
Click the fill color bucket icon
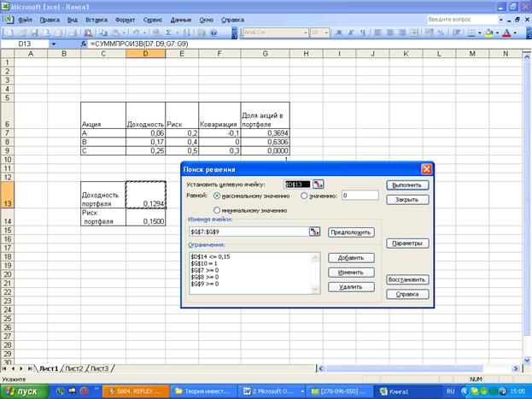[x=489, y=32]
